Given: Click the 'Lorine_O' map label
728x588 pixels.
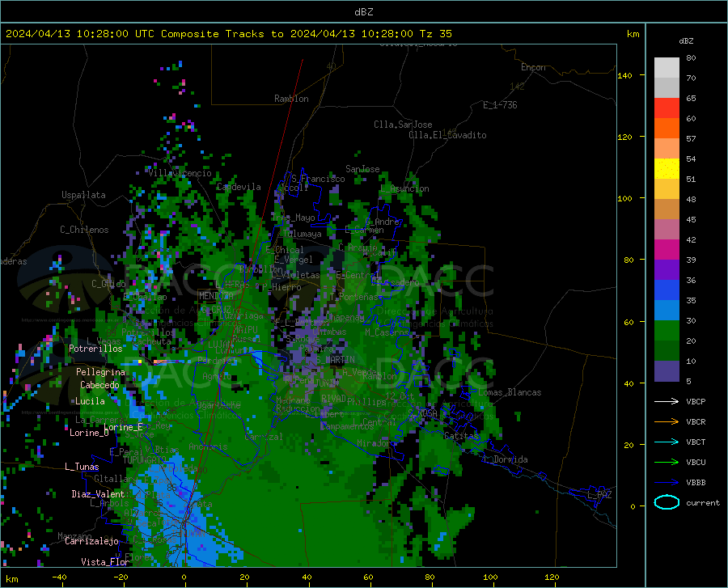Looking at the screenshot, I should pyautogui.click(x=89, y=433).
